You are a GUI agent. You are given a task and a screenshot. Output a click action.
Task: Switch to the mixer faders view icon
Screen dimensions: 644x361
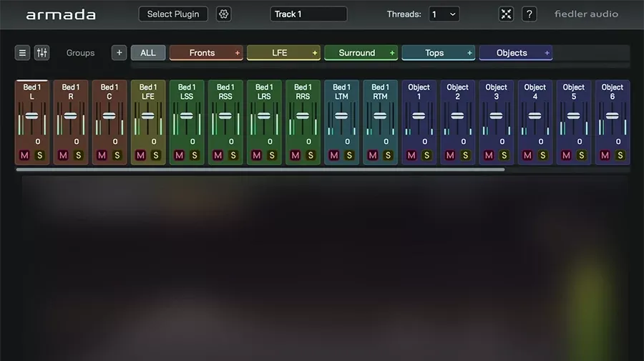(42, 52)
